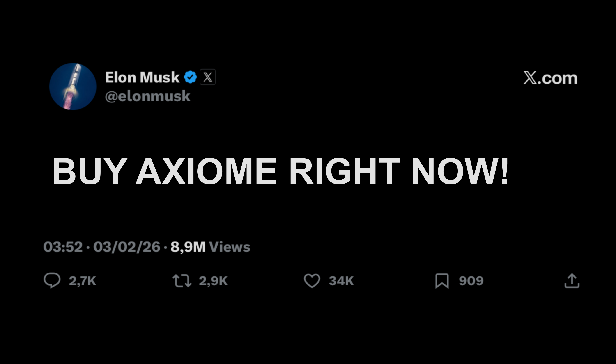Open the @elonmusk handle link
Screen dimensions: 616x364
click(x=147, y=96)
